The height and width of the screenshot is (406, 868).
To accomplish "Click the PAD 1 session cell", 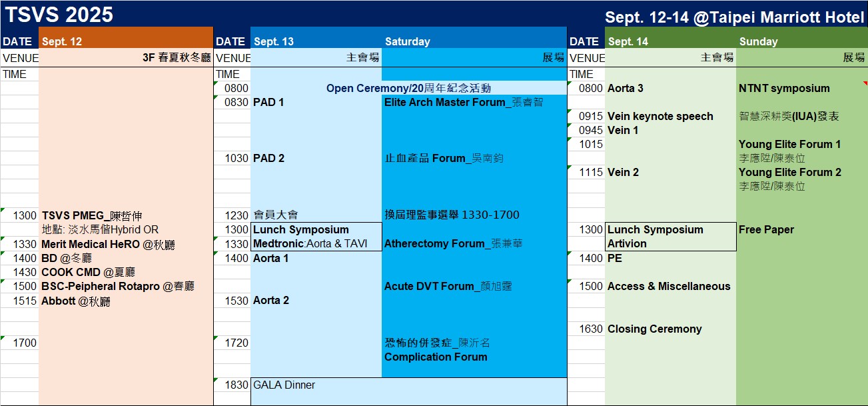I will coord(269,103).
